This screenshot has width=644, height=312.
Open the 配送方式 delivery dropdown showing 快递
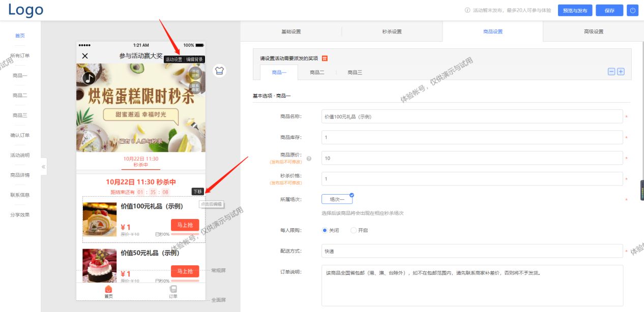point(471,250)
